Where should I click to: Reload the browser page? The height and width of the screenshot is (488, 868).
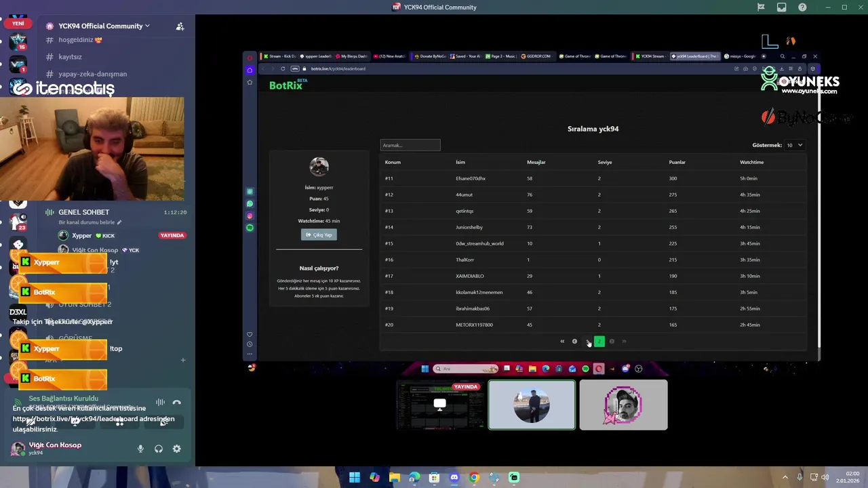pos(283,68)
